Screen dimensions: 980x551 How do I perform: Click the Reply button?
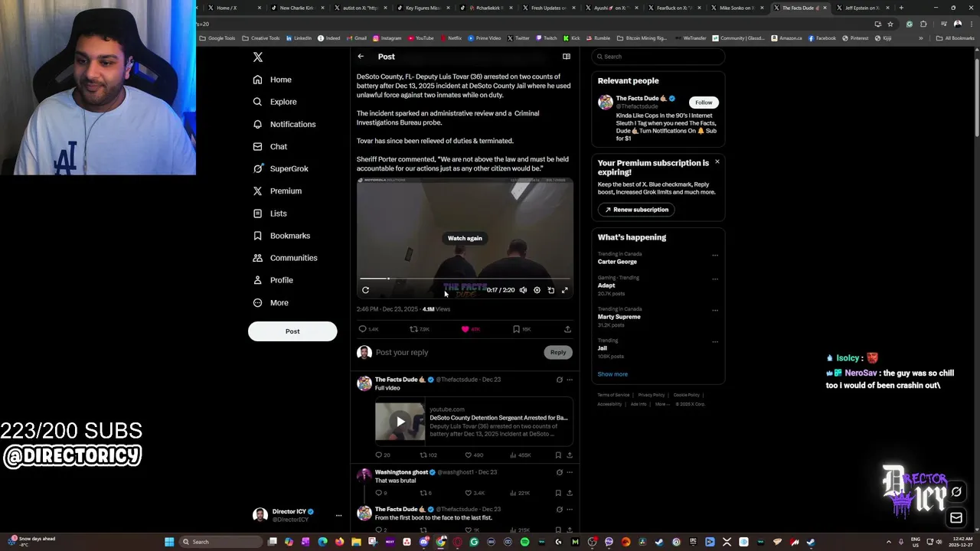click(x=558, y=352)
